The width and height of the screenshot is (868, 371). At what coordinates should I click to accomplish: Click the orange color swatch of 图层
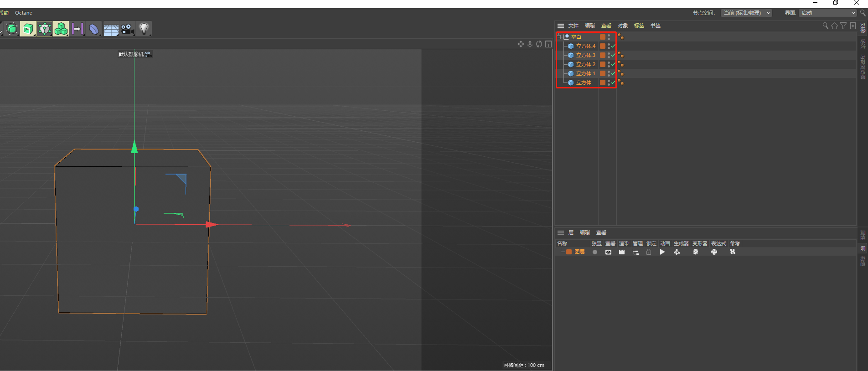(569, 252)
